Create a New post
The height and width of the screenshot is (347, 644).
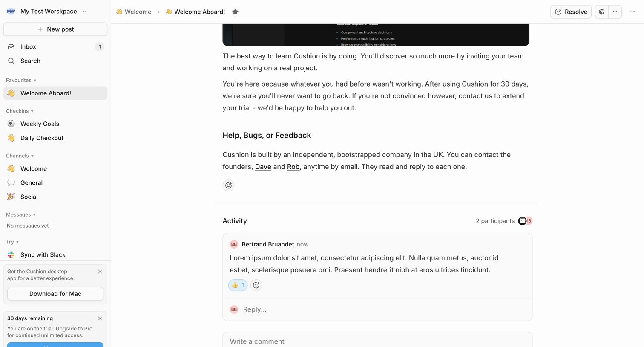tap(55, 29)
